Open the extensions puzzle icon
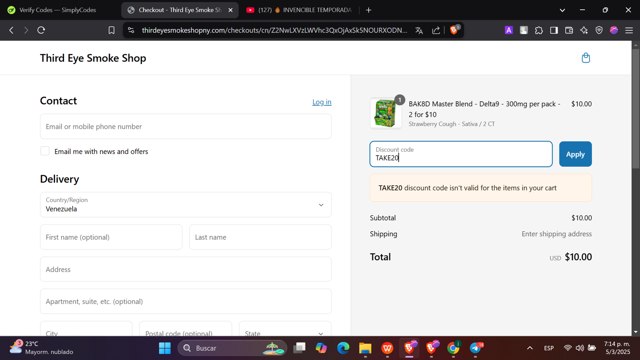The image size is (640, 360). pos(539,30)
